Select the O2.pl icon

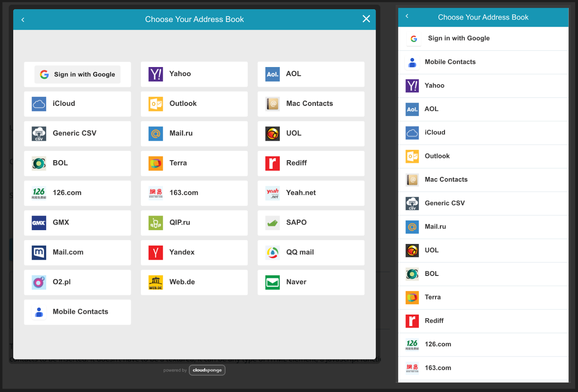click(39, 282)
